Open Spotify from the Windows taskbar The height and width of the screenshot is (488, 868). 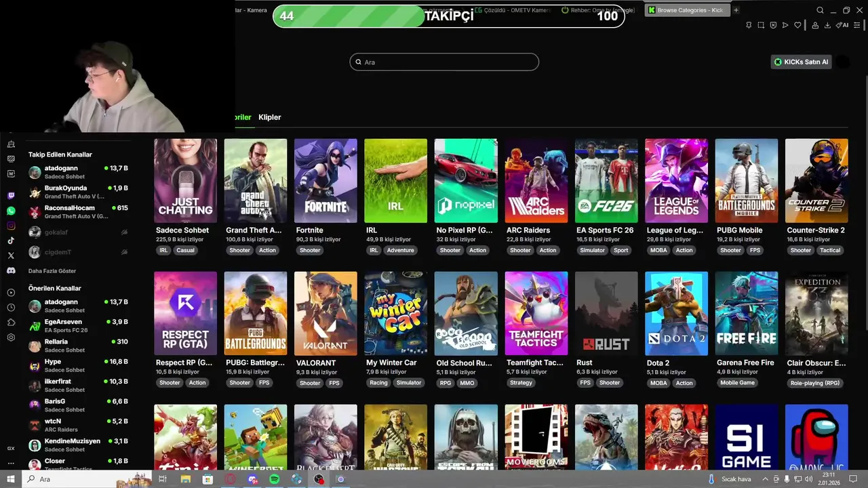coord(274,479)
